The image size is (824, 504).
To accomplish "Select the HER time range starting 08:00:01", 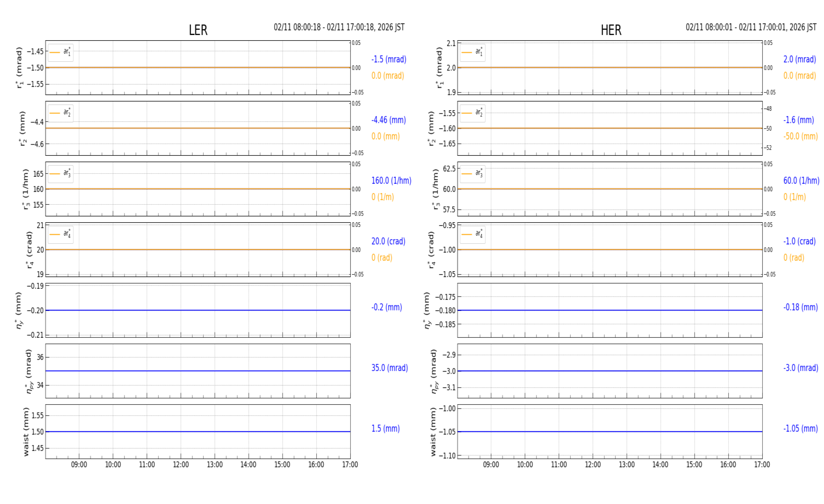I will tap(751, 27).
